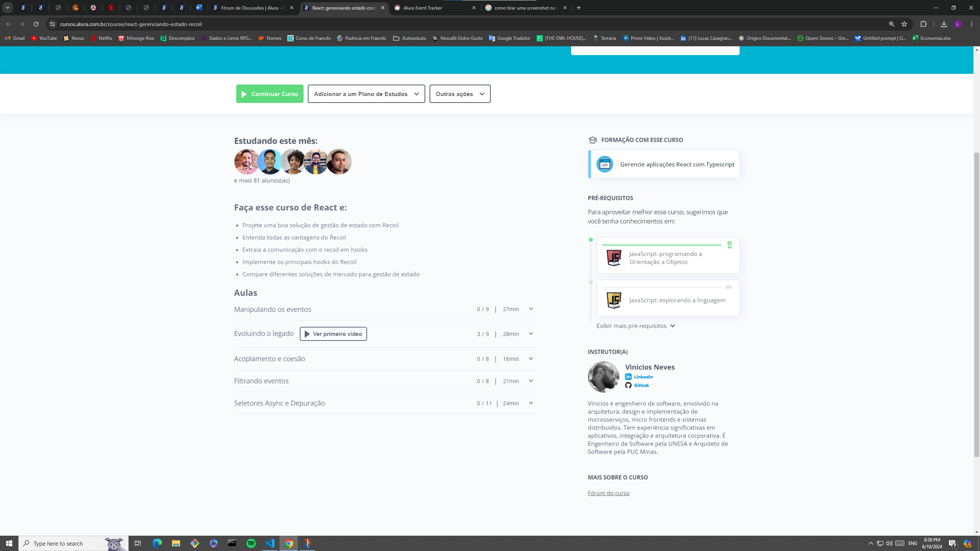This screenshot has width=980, height=551.
Task: Click the Continuar Curso button
Action: pyautogui.click(x=269, y=93)
